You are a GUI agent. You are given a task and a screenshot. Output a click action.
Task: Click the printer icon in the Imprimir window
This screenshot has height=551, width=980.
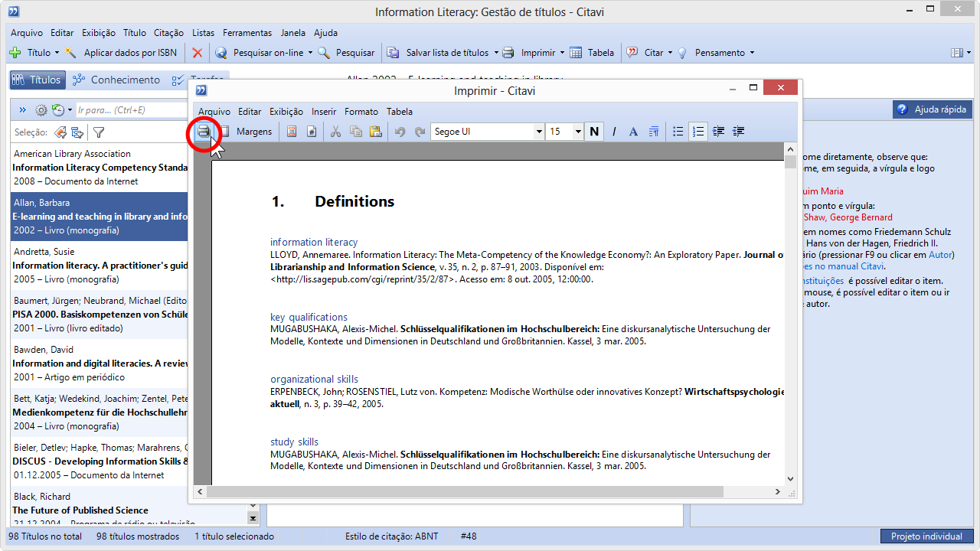coord(204,132)
